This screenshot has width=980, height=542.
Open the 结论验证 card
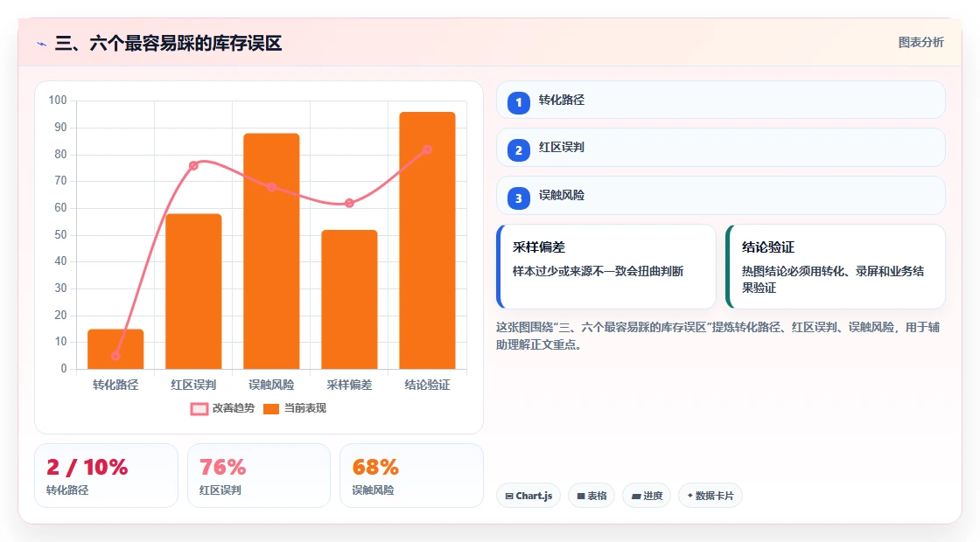[836, 267]
